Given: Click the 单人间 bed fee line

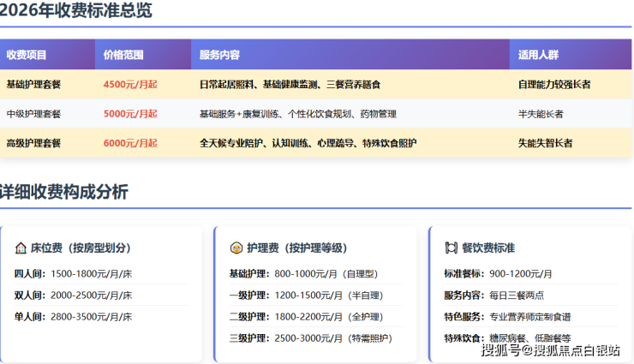Looking at the screenshot, I should pos(73,316).
